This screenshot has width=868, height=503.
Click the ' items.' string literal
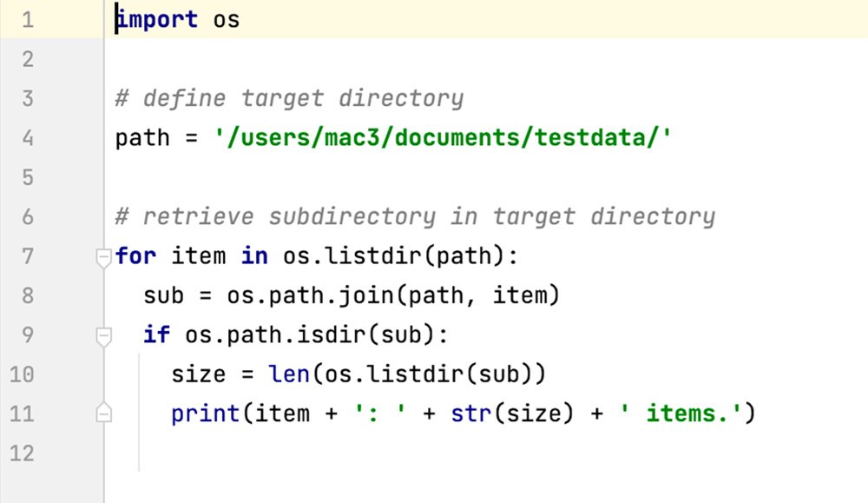681,414
